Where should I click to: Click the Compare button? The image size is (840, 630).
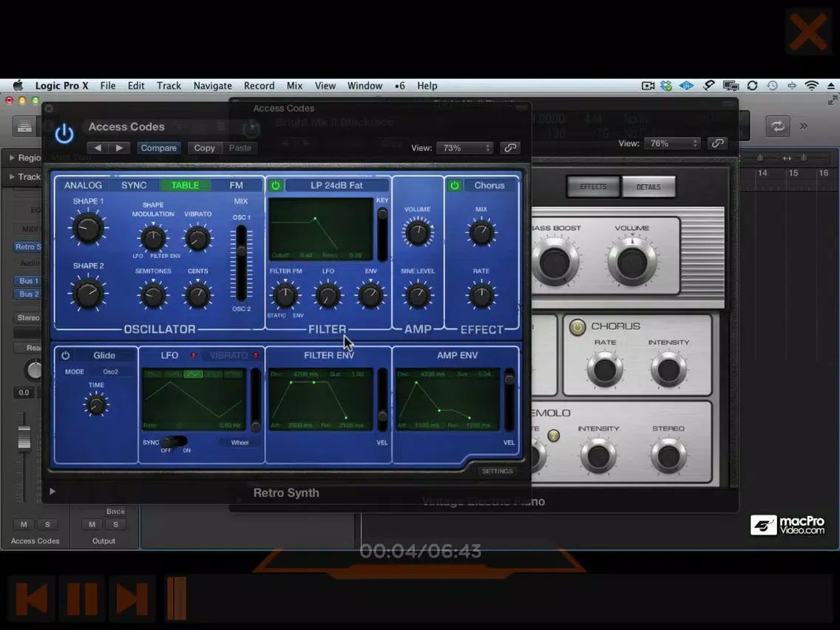[x=158, y=148]
